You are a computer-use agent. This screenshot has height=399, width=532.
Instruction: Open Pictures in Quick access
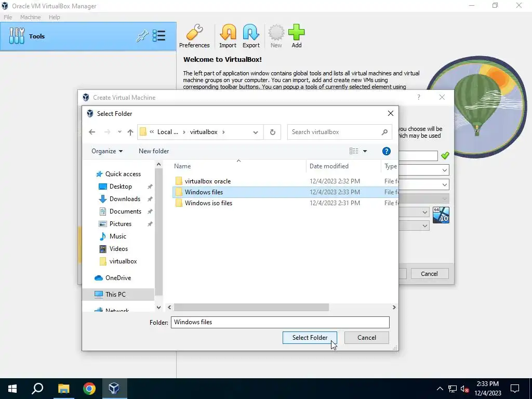120,224
